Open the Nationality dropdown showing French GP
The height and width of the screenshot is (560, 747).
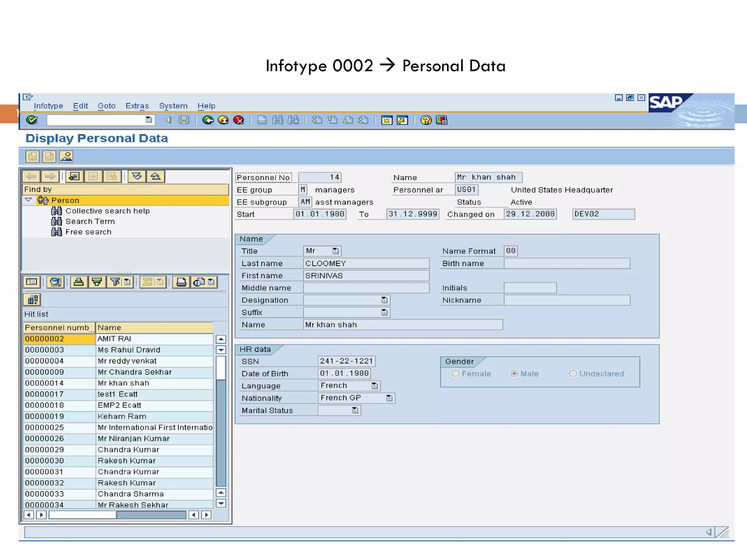click(389, 398)
